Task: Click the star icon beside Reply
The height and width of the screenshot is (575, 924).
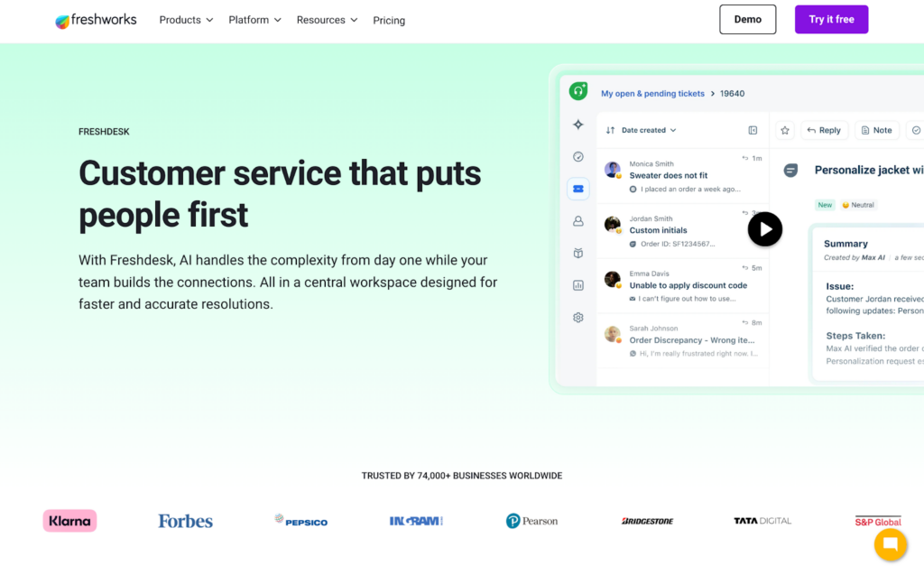Action: [785, 130]
